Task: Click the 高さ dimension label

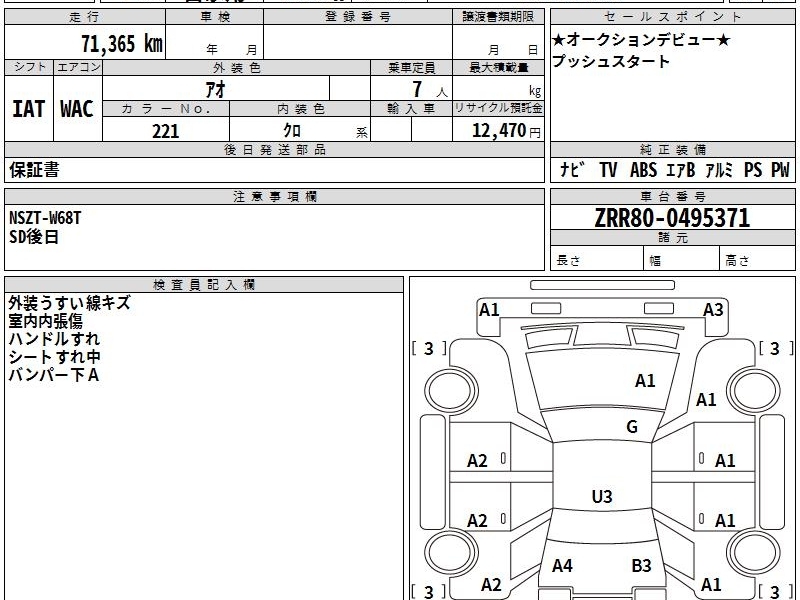Action: point(737,261)
